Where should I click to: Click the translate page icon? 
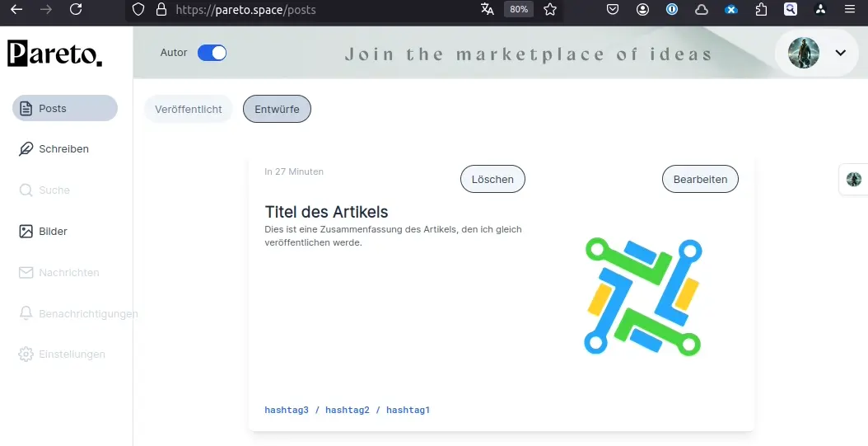coord(488,9)
